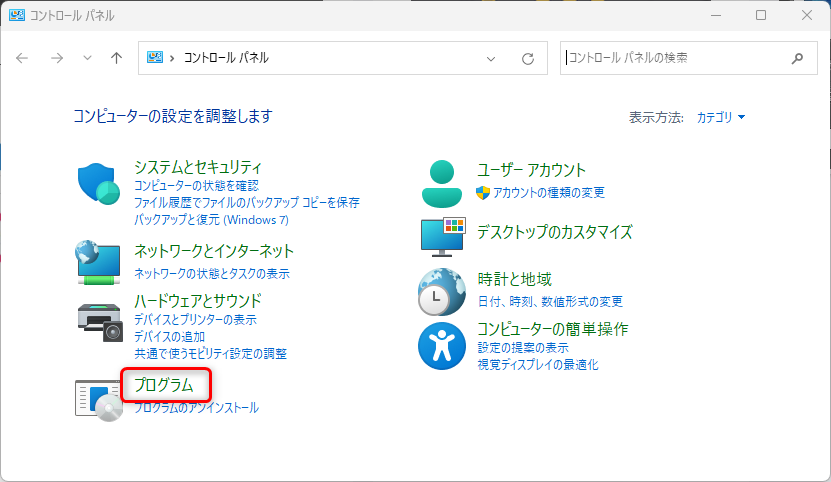The width and height of the screenshot is (831, 482).
Task: Click the Clock and Region icon
Action: [440, 292]
